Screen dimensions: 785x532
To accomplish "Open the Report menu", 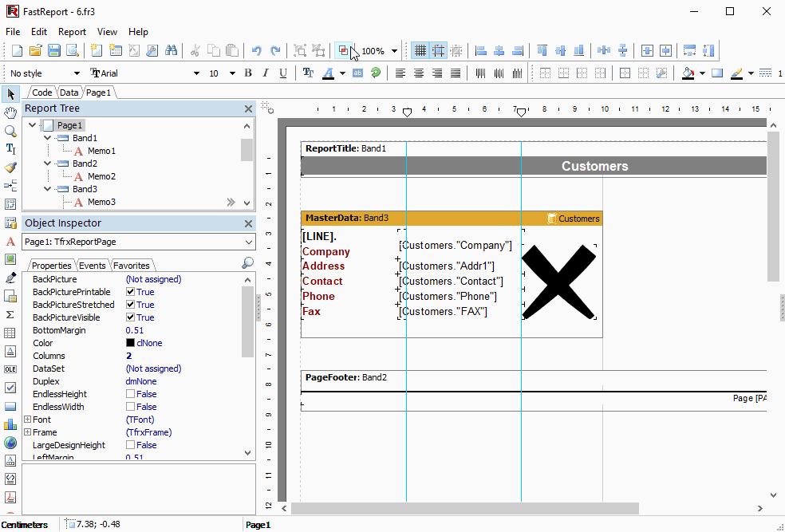I will [72, 32].
